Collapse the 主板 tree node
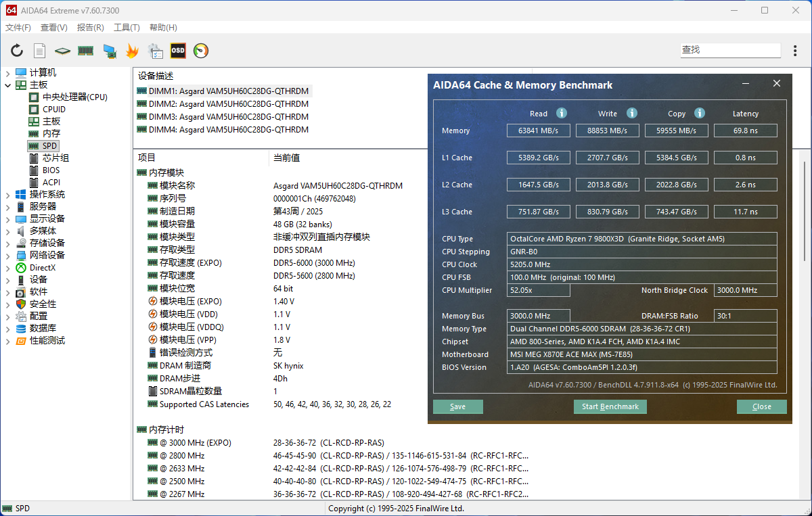Screen dimensions: 812x516 [7, 85]
